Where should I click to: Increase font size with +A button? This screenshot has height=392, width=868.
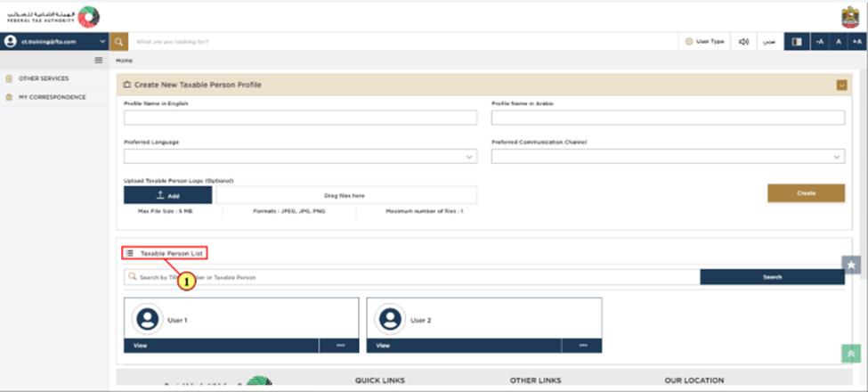click(856, 41)
